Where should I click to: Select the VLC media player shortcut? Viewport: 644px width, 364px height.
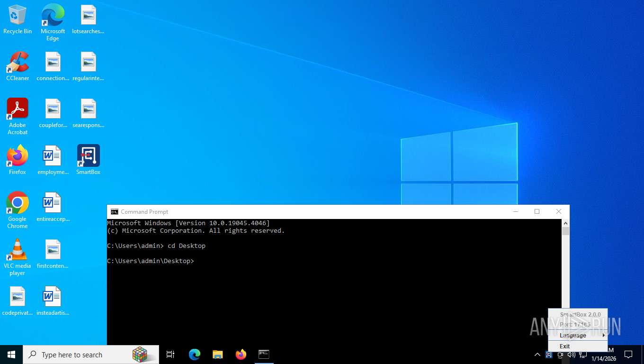pyautogui.click(x=18, y=257)
